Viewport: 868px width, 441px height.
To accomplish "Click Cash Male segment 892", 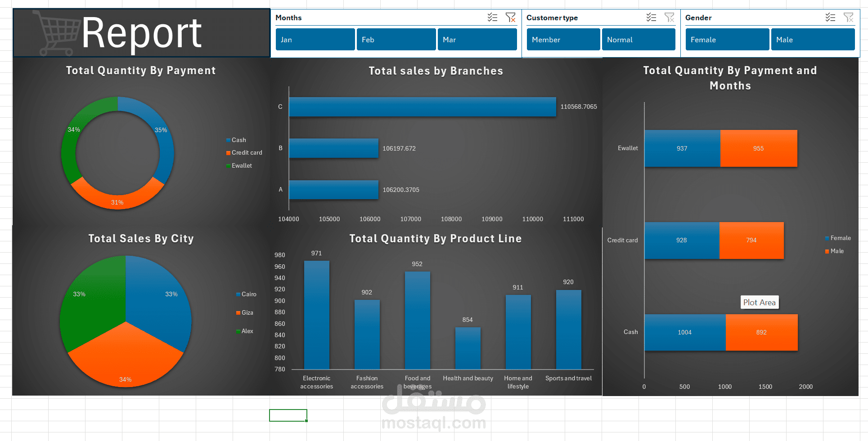I will coord(761,333).
